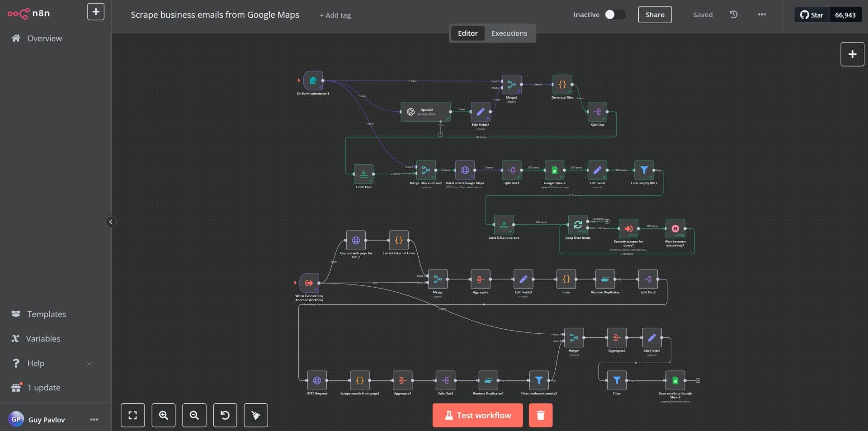
Task: Select the Split Out node
Action: tap(597, 111)
